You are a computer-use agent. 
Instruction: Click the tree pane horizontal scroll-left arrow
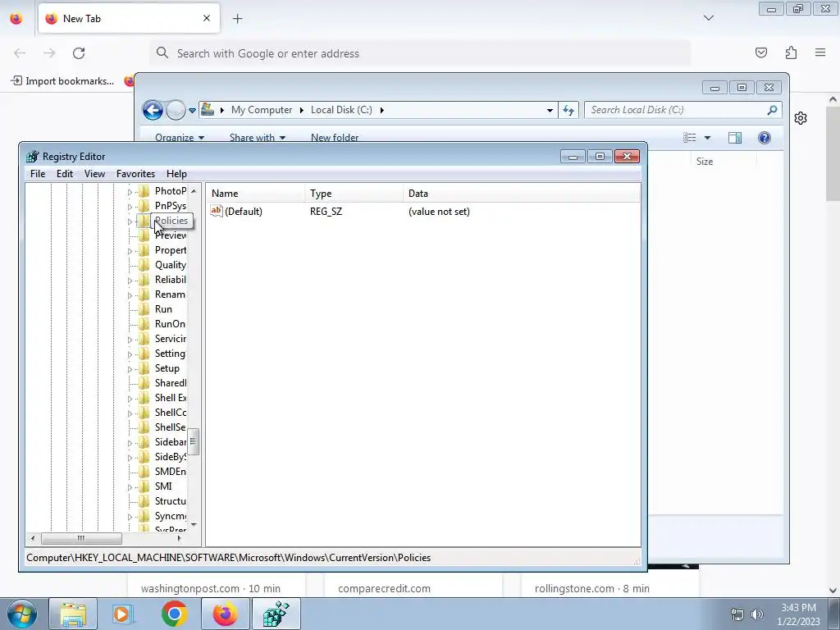pyautogui.click(x=33, y=538)
